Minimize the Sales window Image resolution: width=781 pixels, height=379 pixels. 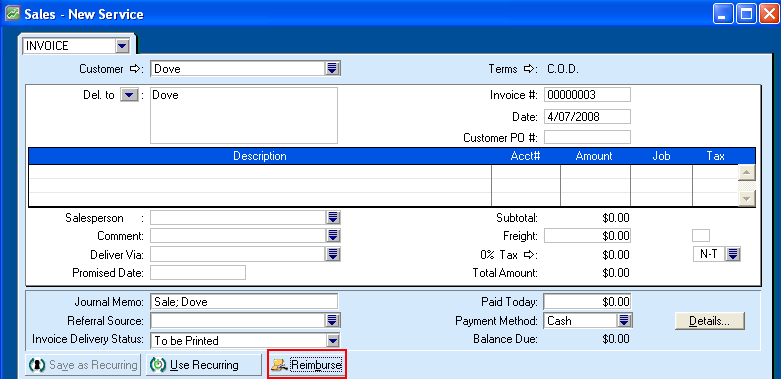(723, 13)
